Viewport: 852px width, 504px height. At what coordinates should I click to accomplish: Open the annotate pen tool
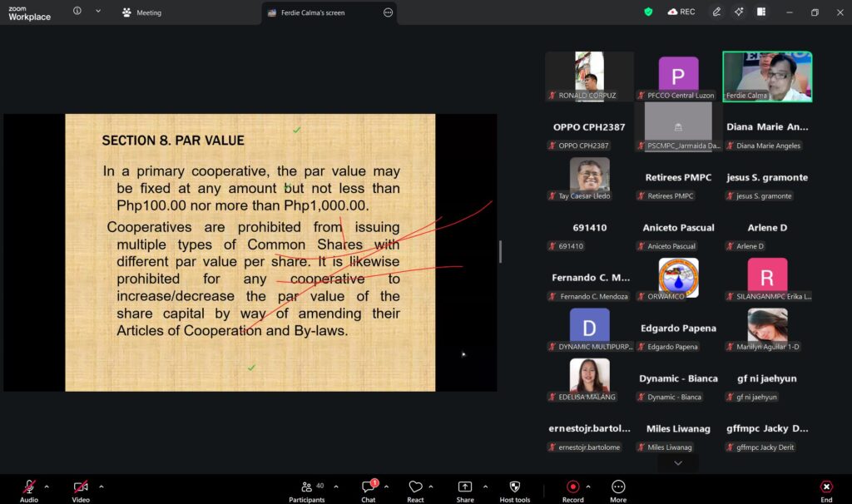point(716,12)
